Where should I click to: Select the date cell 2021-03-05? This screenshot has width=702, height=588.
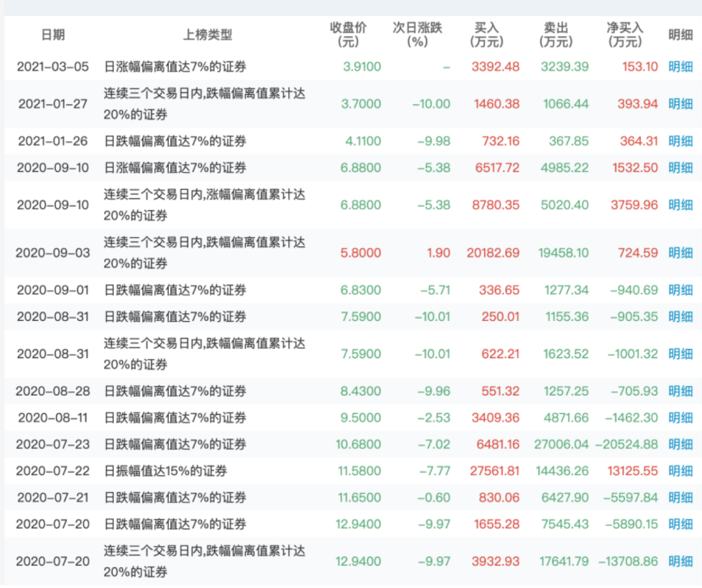pos(53,67)
